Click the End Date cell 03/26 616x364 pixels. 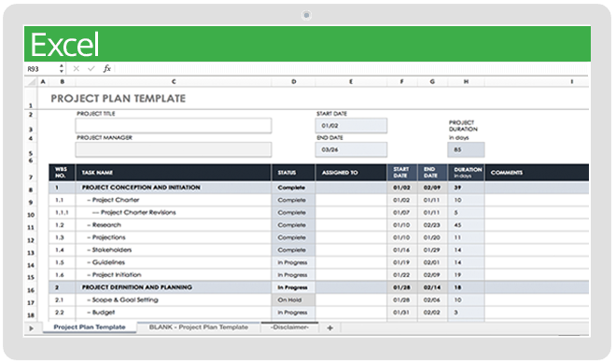351,149
